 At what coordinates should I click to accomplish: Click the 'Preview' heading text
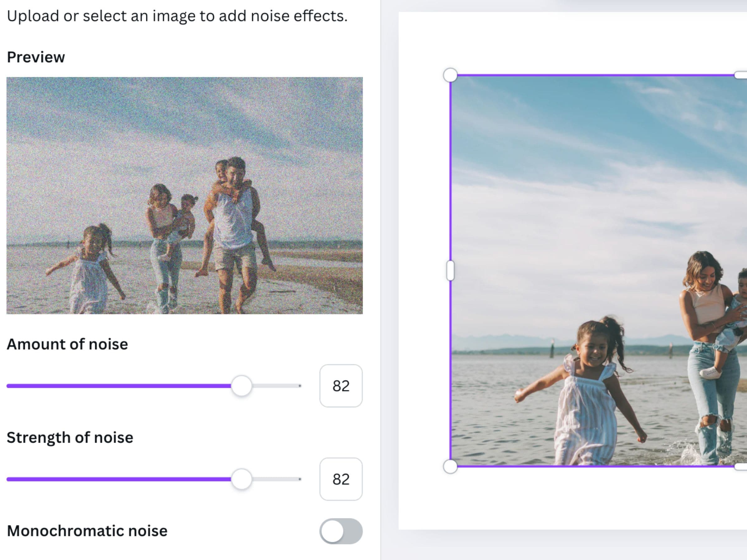[x=36, y=57]
